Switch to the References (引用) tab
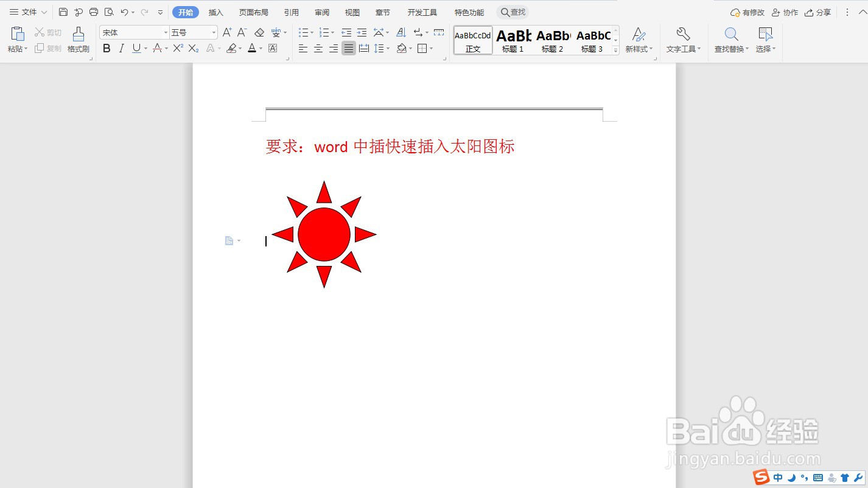Viewport: 868px width, 488px height. point(292,12)
